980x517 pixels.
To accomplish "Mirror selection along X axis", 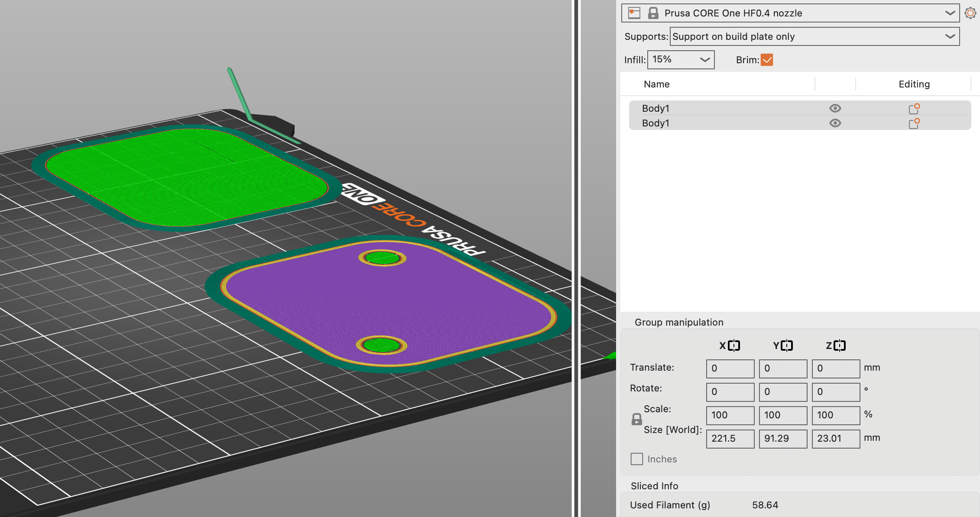I will click(x=734, y=346).
